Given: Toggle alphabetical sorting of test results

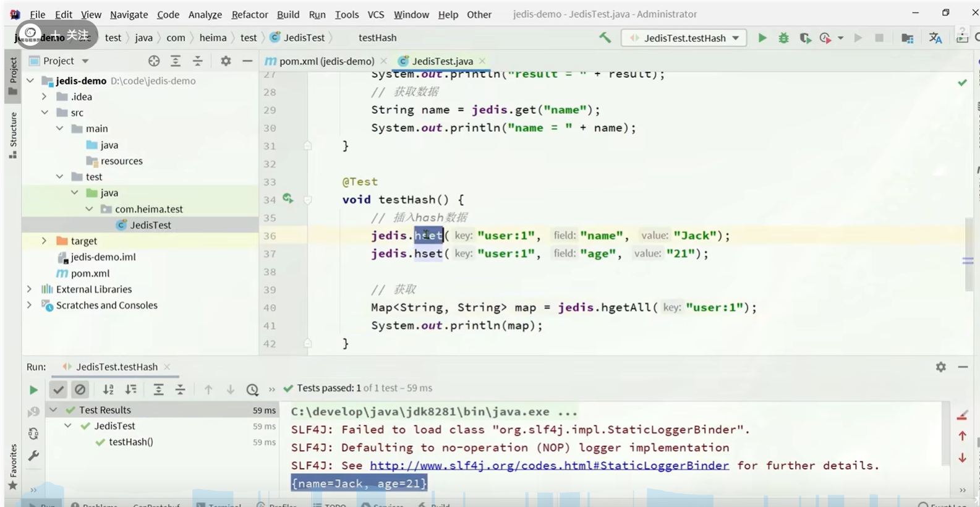Looking at the screenshot, I should 108,390.
